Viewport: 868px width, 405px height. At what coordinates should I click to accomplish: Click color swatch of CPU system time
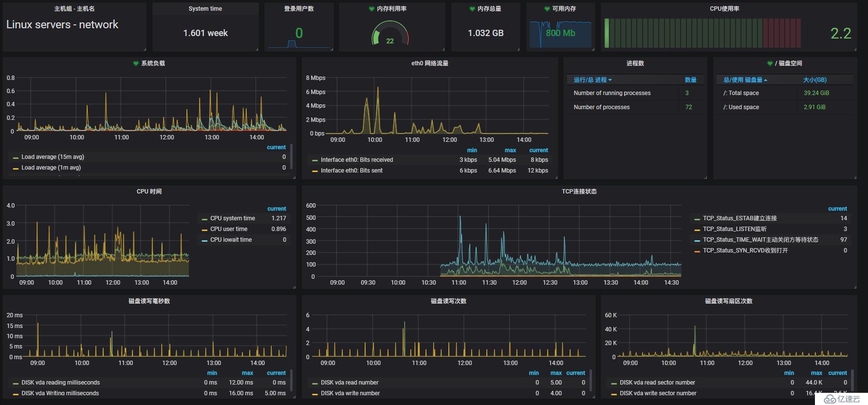pyautogui.click(x=204, y=219)
